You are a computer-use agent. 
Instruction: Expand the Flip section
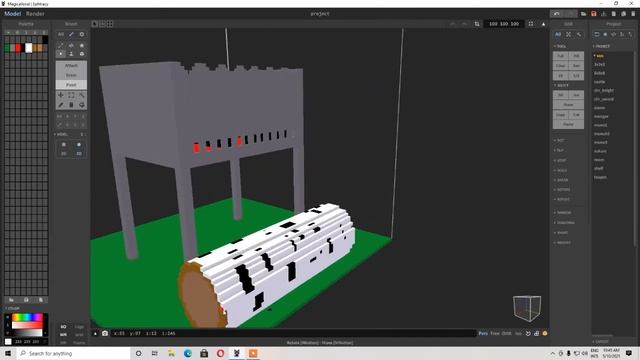click(x=560, y=150)
